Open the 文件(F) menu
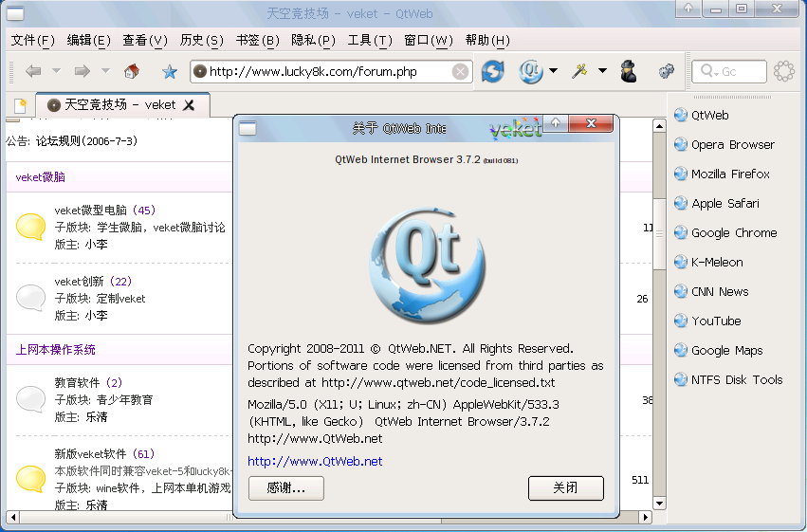The width and height of the screenshot is (807, 532). coord(33,40)
